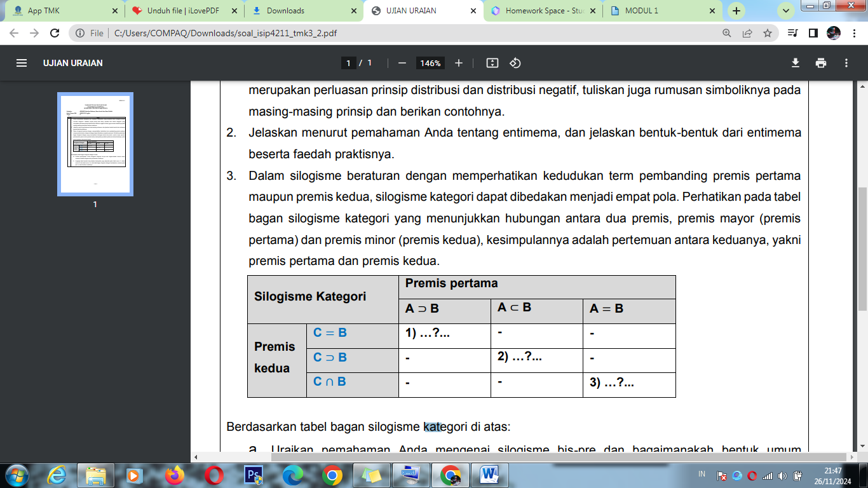Viewport: 868px width, 488px height.
Task: Switch to the MODUL 1 tab
Action: (x=662, y=11)
